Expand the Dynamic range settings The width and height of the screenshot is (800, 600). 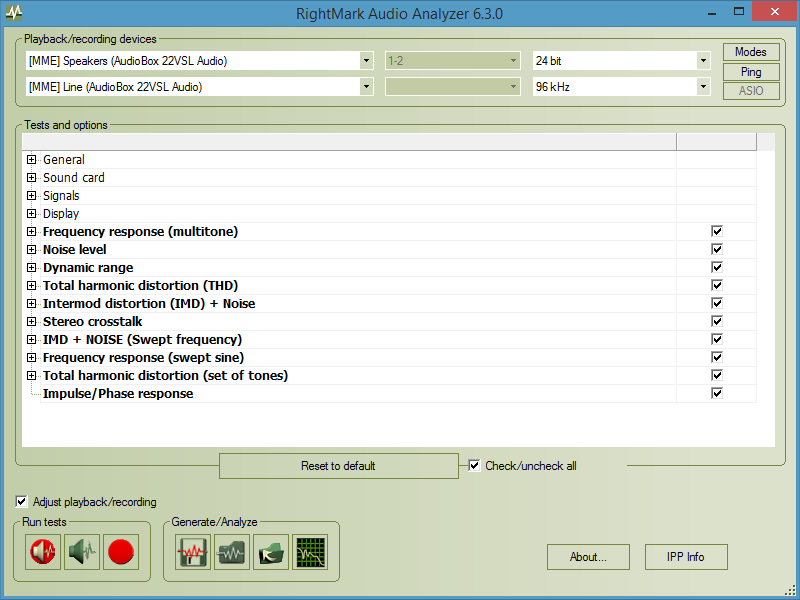click(x=32, y=267)
